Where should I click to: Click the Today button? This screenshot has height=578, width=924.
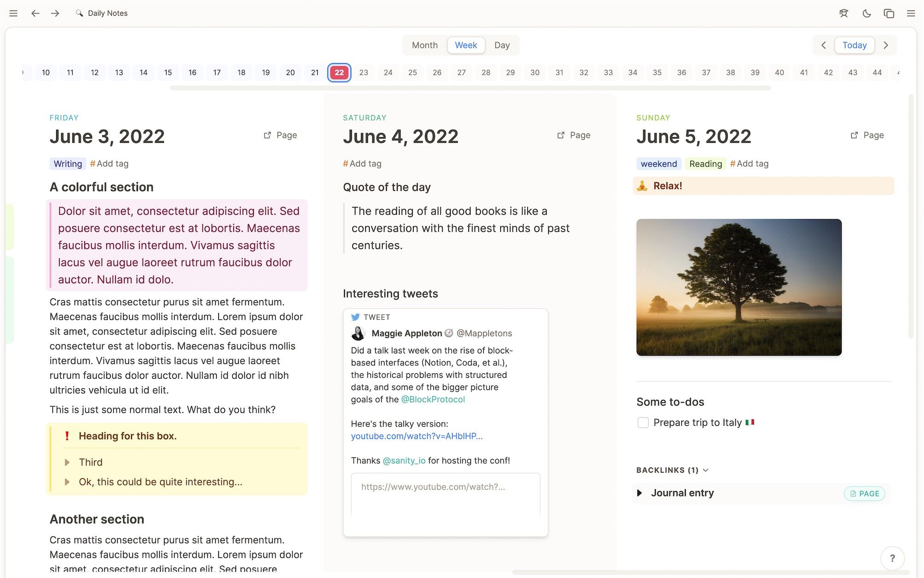854,45
